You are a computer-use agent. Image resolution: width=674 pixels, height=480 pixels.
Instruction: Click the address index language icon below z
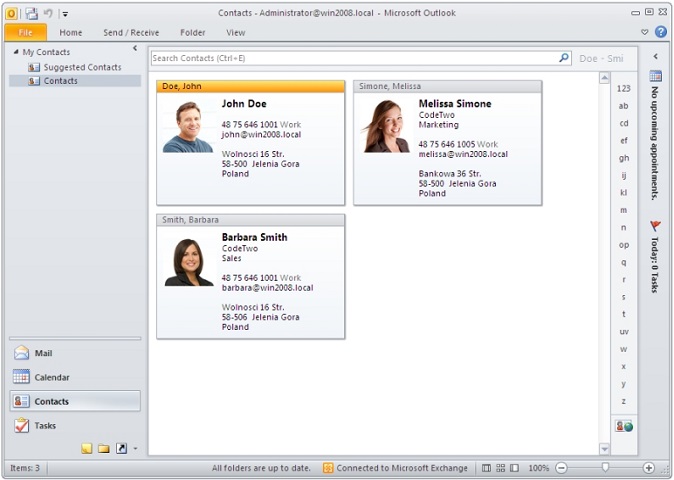pyautogui.click(x=624, y=426)
